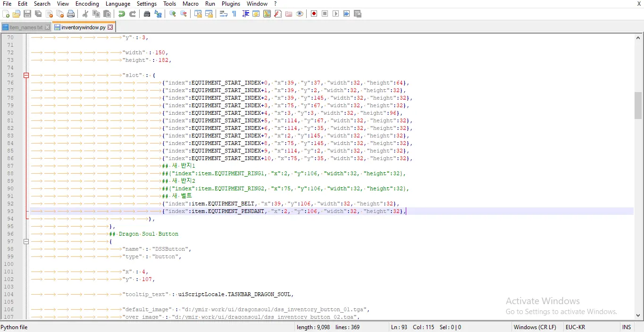Click the vertical scrollbar thumb

pyautogui.click(x=638, y=105)
